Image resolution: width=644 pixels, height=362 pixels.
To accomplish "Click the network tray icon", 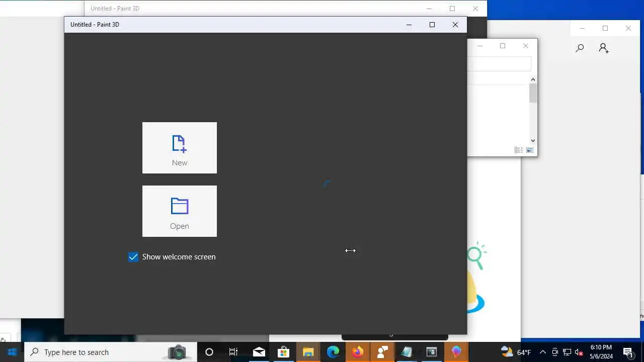I will pyautogui.click(x=567, y=352).
